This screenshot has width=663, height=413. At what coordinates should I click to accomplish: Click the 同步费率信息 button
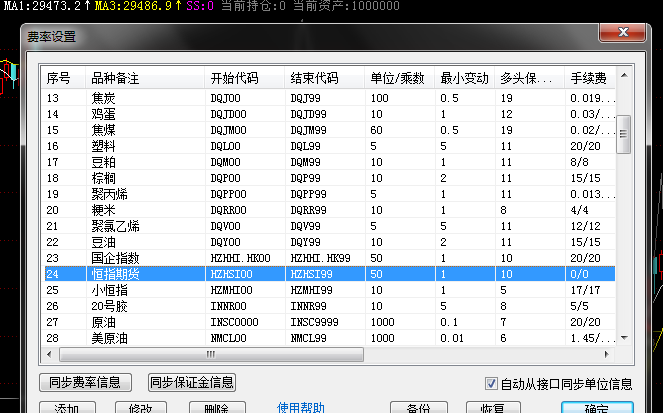(x=85, y=383)
